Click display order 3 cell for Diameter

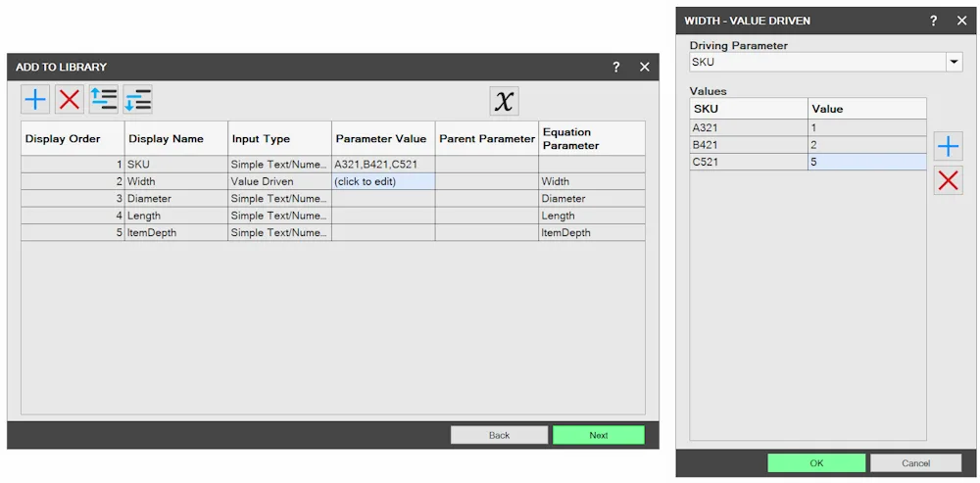[73, 198]
